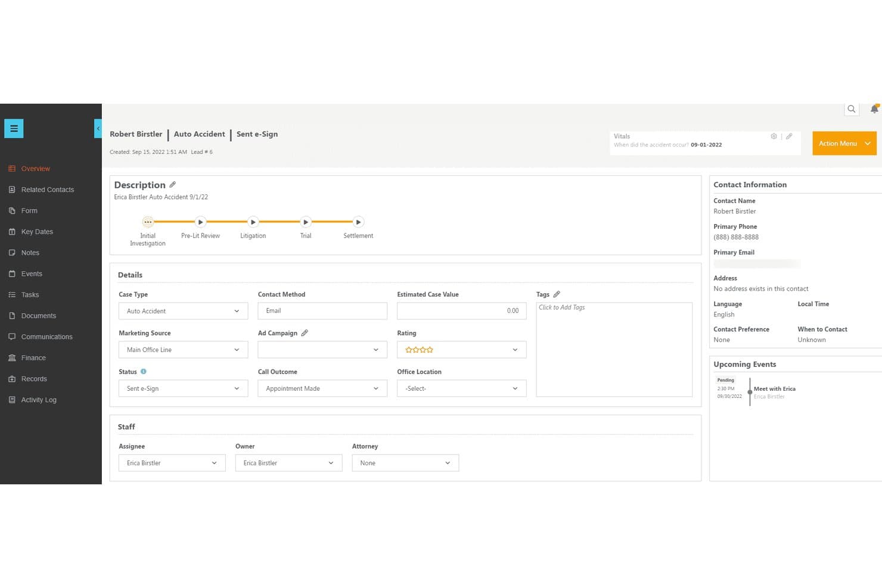The width and height of the screenshot is (882, 588).
Task: Click the Estimated Case Value field
Action: [462, 311]
